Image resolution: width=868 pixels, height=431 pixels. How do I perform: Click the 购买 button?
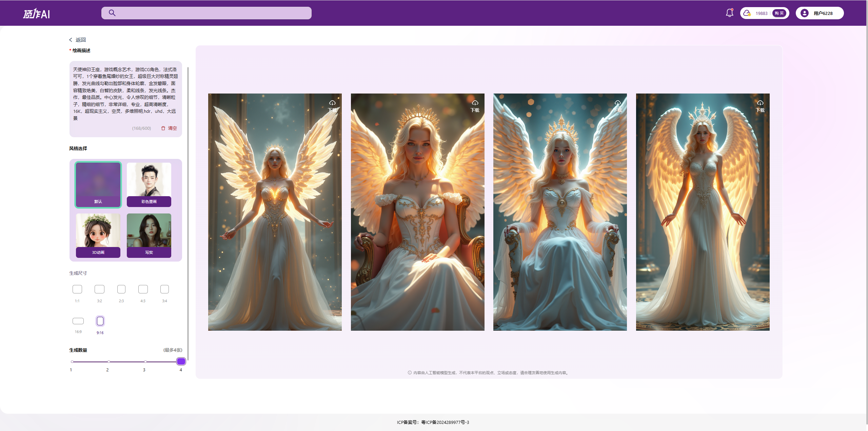pyautogui.click(x=779, y=13)
